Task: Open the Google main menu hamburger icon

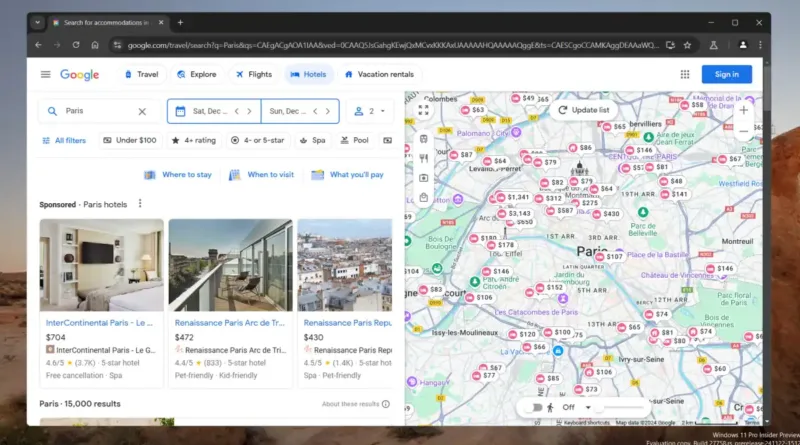Action: (x=45, y=75)
